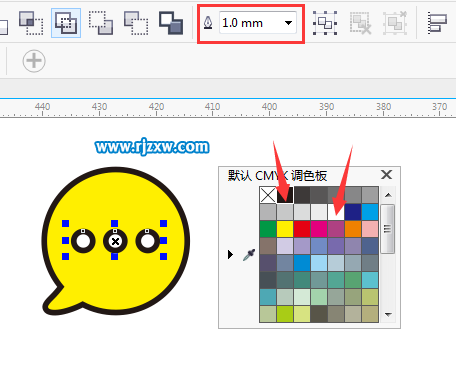Pick the black color swatch
Screen dimensions: 456x371
(285, 195)
